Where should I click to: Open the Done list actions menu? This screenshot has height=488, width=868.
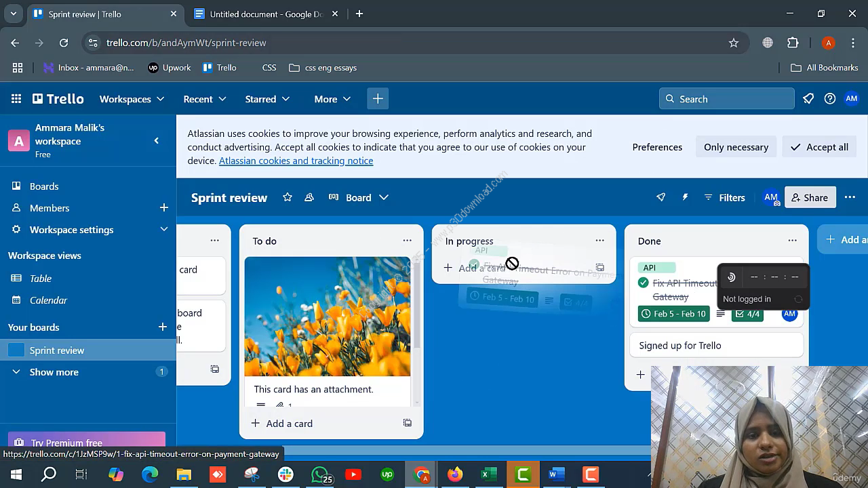click(x=792, y=241)
